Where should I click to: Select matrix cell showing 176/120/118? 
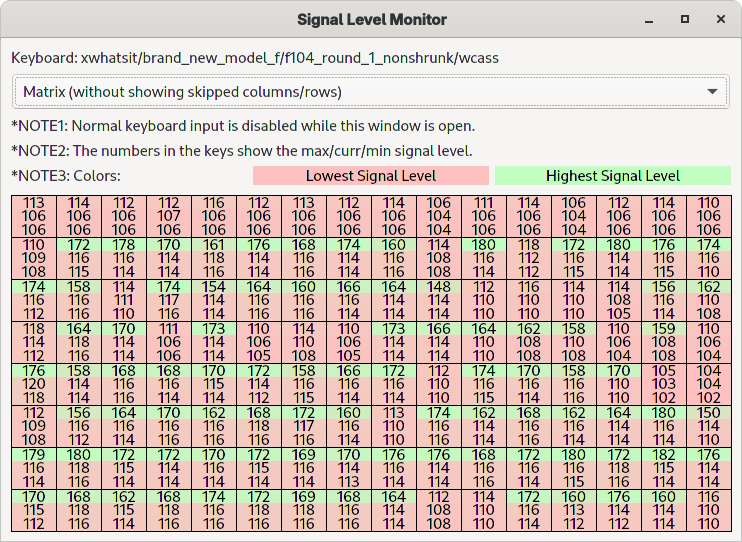(x=34, y=384)
